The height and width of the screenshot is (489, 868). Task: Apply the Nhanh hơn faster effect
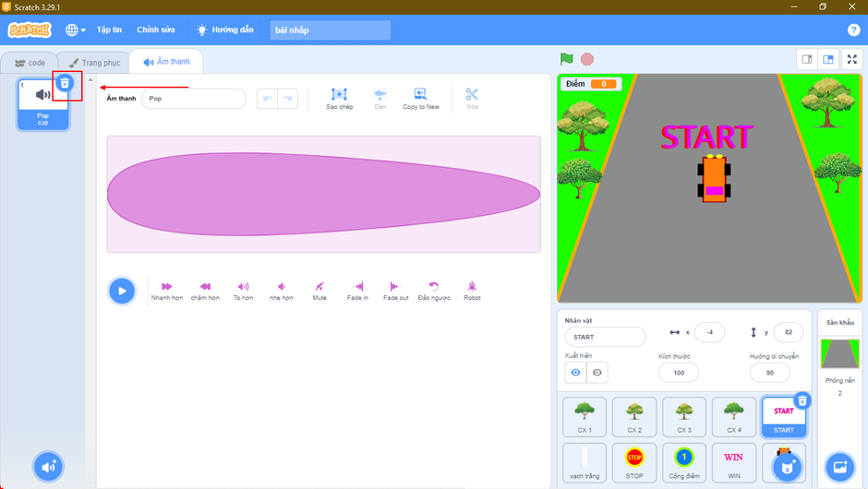166,291
